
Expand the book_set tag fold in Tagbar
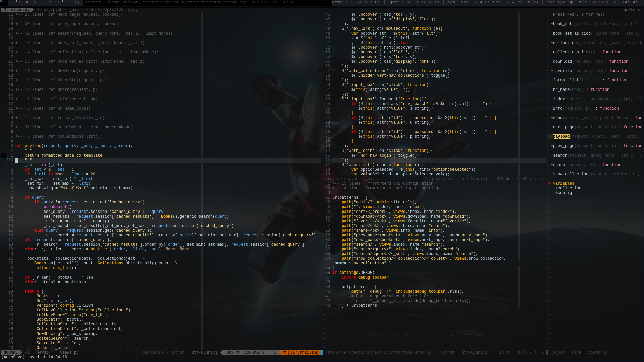[552, 24]
